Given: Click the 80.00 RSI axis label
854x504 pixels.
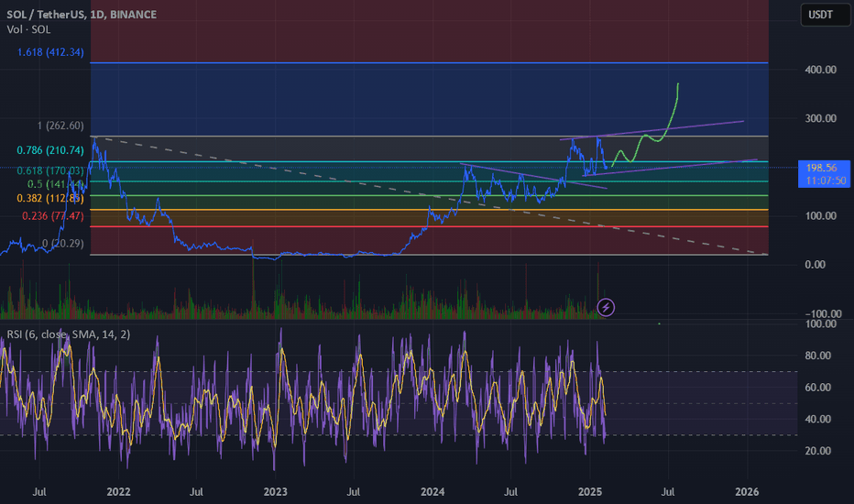Looking at the screenshot, I should (818, 356).
